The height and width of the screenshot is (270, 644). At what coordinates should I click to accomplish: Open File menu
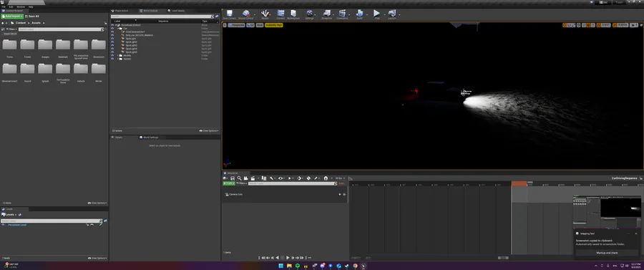point(4,7)
